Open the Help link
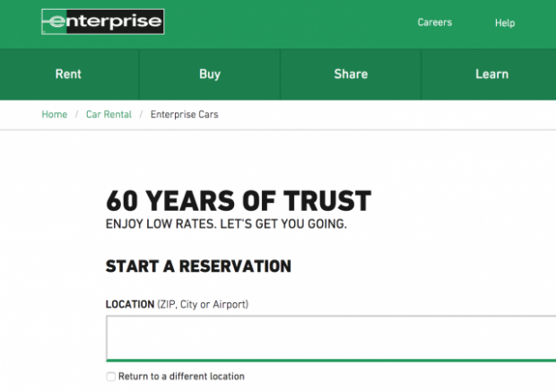556x392 pixels. [505, 22]
